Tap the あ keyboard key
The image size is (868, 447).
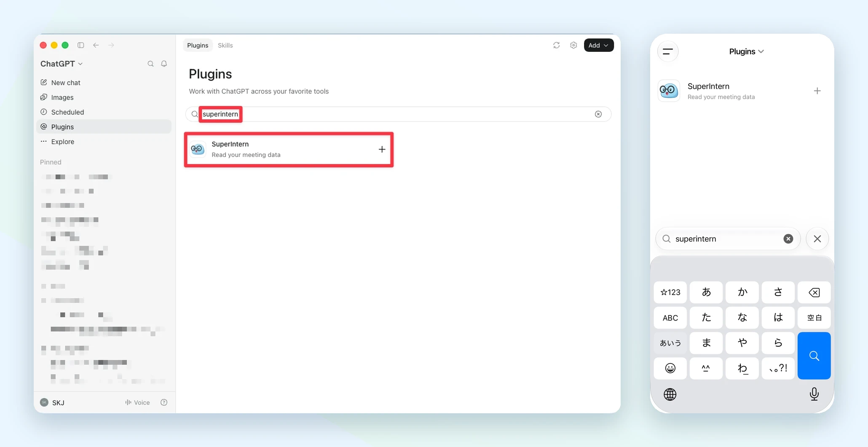tap(706, 292)
